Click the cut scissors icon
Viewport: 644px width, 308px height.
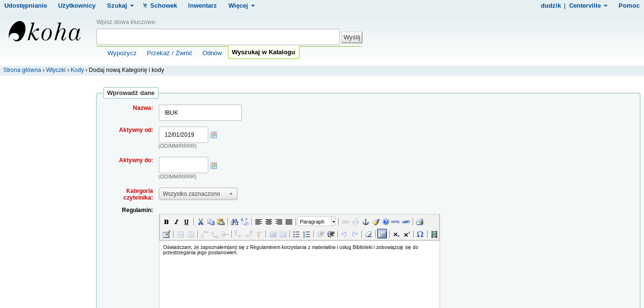click(201, 222)
